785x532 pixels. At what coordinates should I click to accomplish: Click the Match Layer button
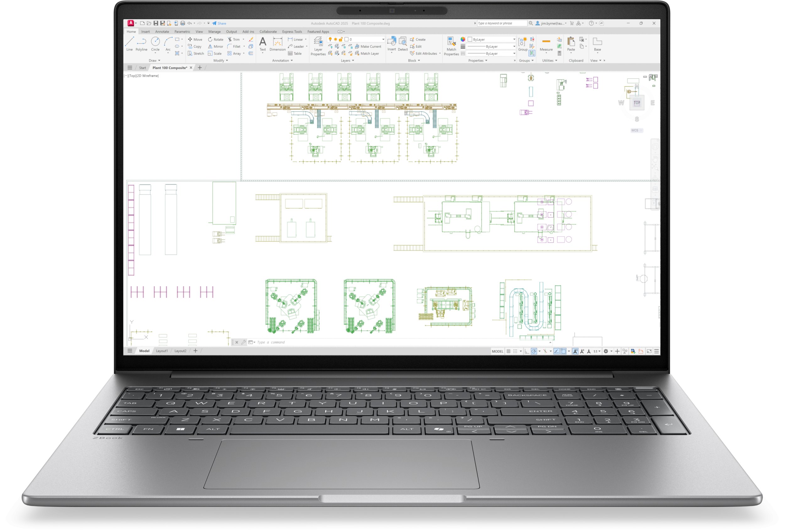pos(367,53)
